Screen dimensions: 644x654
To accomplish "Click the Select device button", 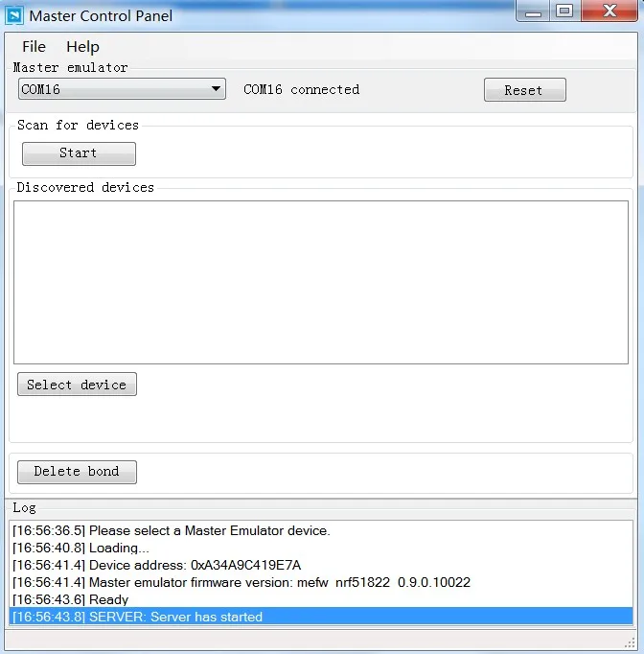I will tap(77, 385).
